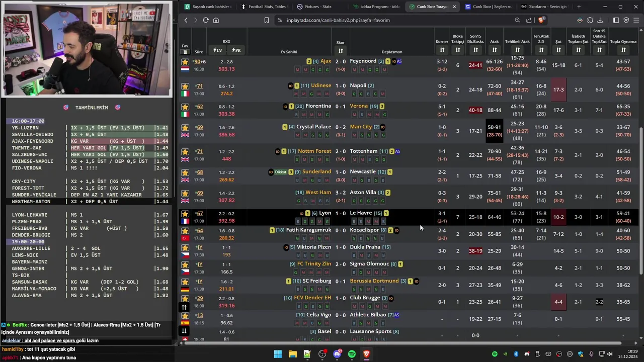Click the Dikkat badge beside Sunderland
Viewport: 644px width, 362px height.
coord(280,172)
